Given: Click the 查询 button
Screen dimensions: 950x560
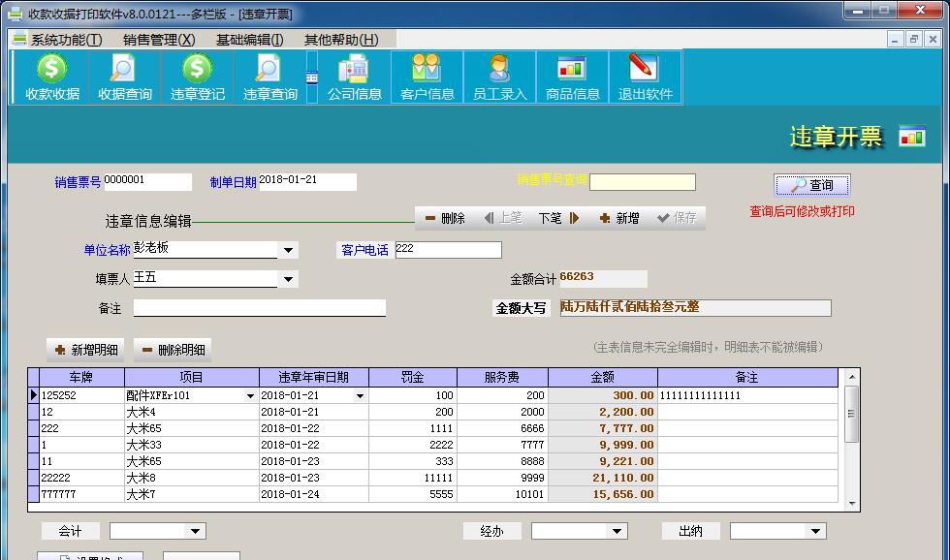Looking at the screenshot, I should [812, 183].
